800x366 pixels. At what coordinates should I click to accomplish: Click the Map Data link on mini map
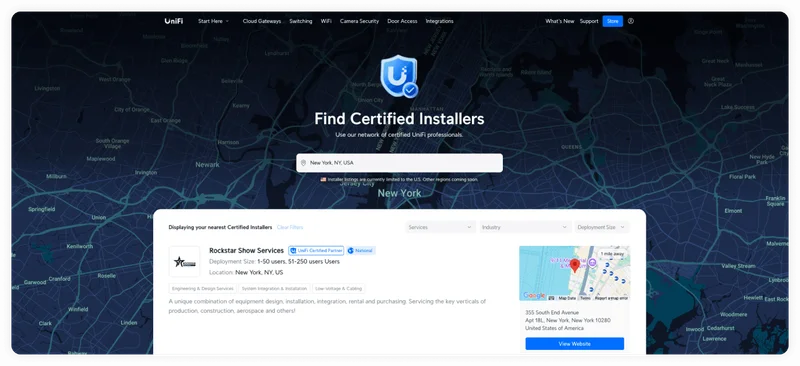(567, 298)
